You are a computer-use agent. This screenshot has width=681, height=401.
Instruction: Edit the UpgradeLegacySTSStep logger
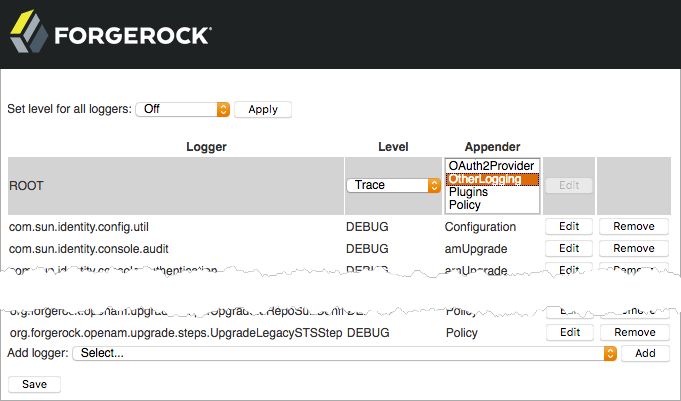pyautogui.click(x=570, y=332)
